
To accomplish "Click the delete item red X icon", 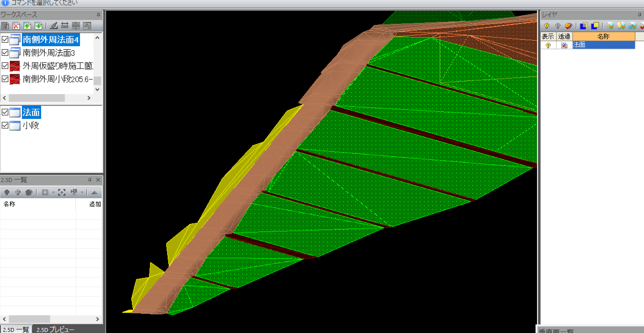I will tap(16, 26).
